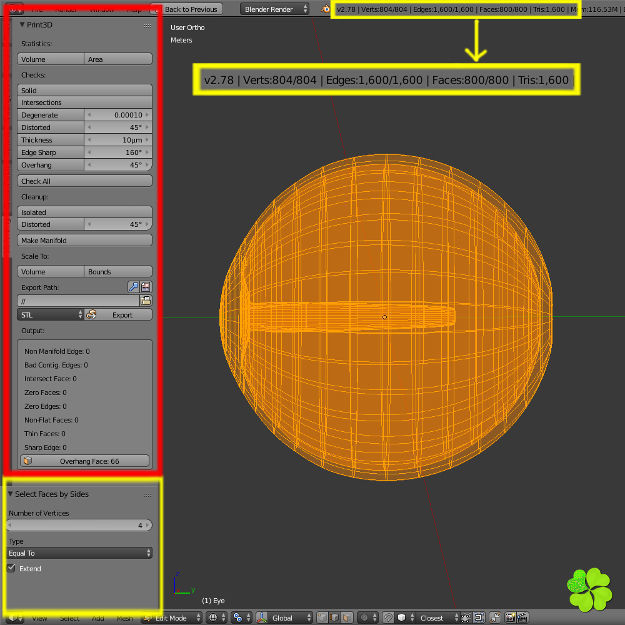Image resolution: width=625 pixels, height=625 pixels.
Task: Click the Volume statistics button
Action: (x=51, y=59)
